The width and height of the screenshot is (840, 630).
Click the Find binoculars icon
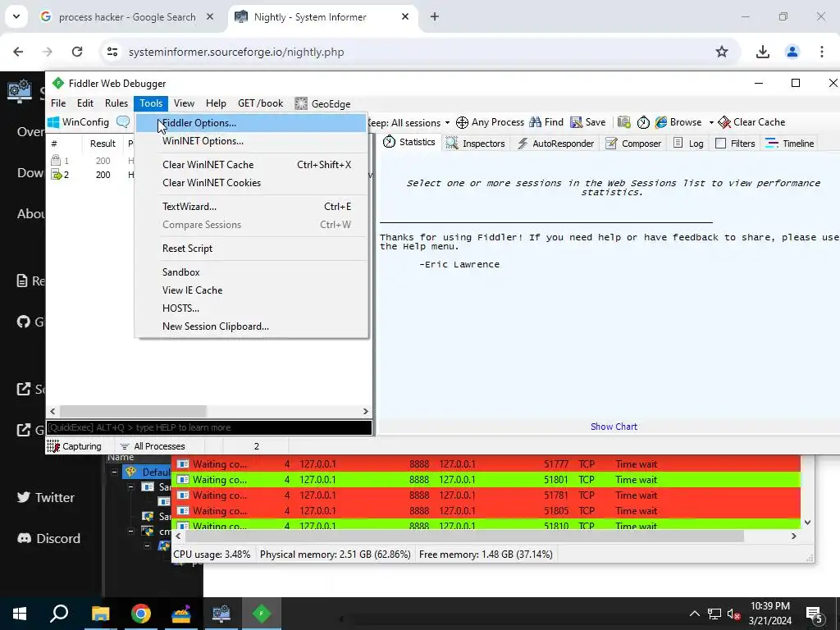(535, 123)
